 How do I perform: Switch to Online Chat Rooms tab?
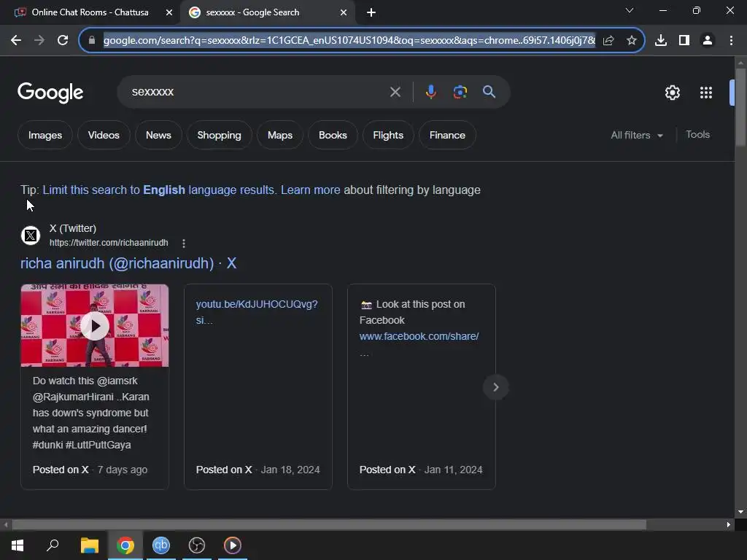[90, 12]
